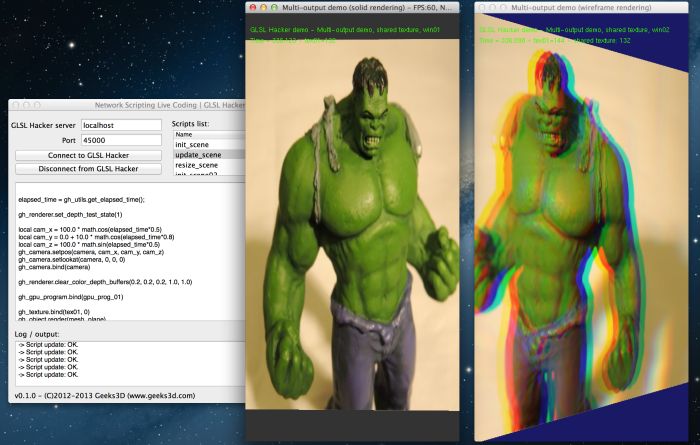Click the wireframe rendering window title bar
The image size is (700, 445).
coord(581,8)
